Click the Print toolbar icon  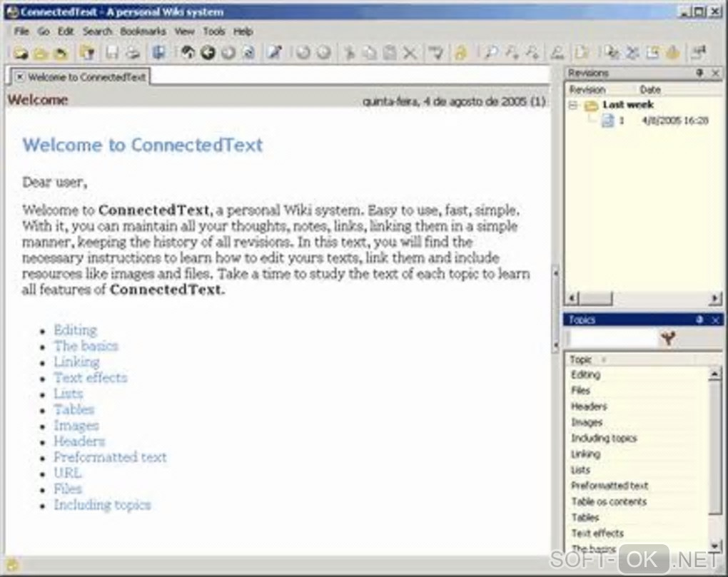pos(133,53)
